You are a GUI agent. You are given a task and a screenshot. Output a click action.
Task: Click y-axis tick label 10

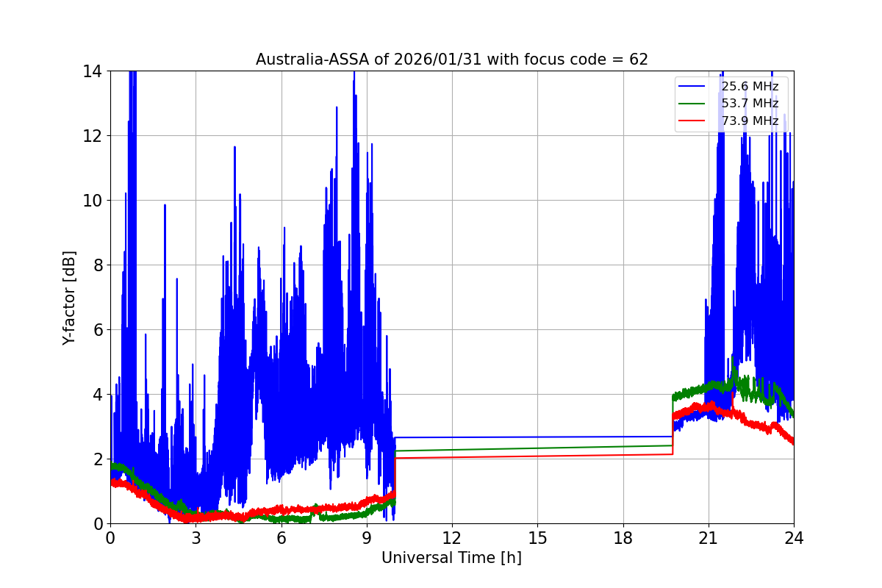(x=93, y=201)
